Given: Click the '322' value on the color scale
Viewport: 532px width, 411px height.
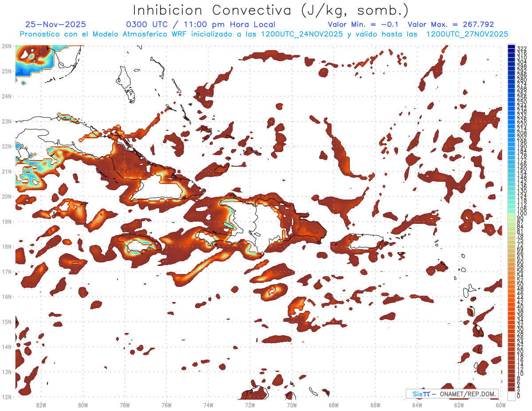Looking at the screenshot, I should click(522, 48).
